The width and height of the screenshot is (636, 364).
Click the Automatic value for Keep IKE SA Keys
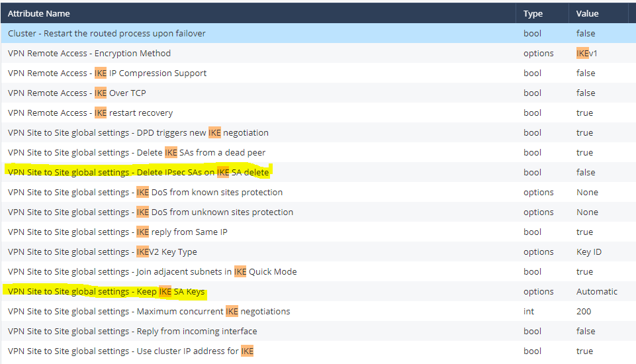597,292
